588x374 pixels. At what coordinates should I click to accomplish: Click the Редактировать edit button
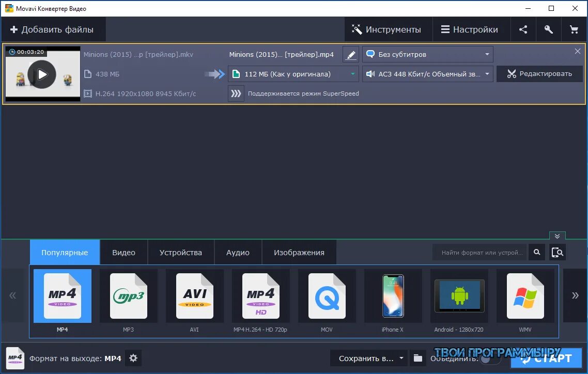pyautogui.click(x=539, y=74)
